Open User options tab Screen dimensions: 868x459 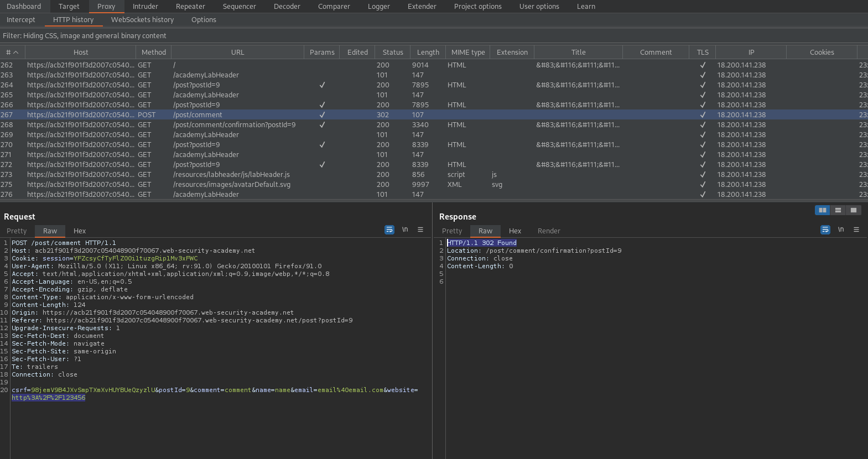point(539,7)
